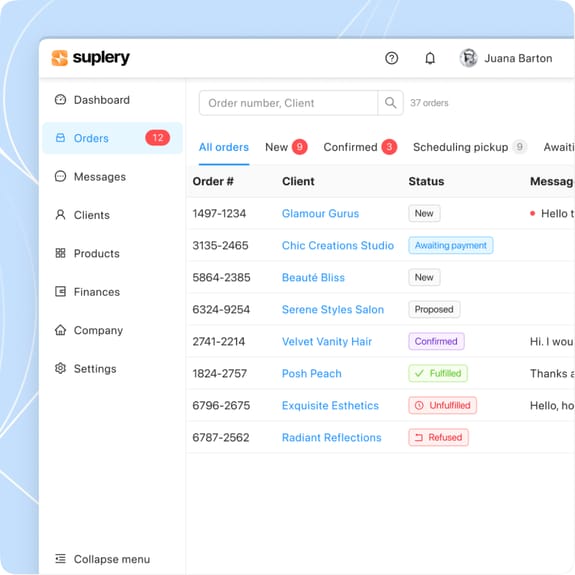Switch to the New orders tab
This screenshot has width=575, height=575.
pyautogui.click(x=286, y=147)
